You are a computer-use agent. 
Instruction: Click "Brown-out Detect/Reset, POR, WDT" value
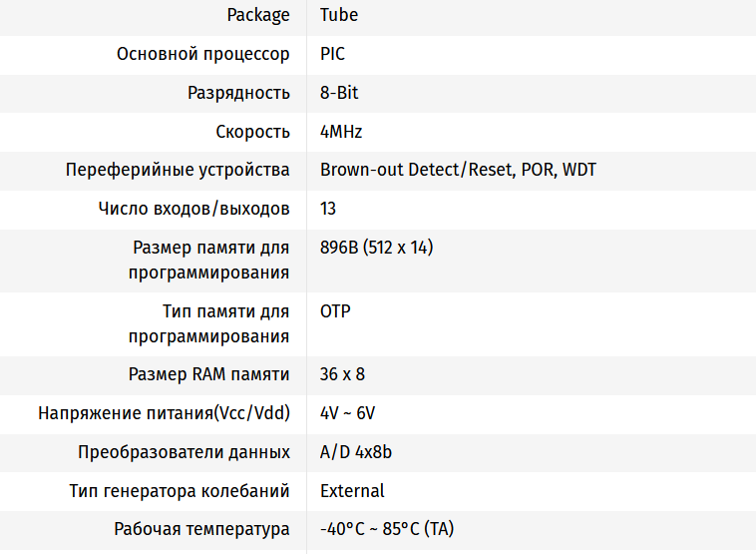458,170
